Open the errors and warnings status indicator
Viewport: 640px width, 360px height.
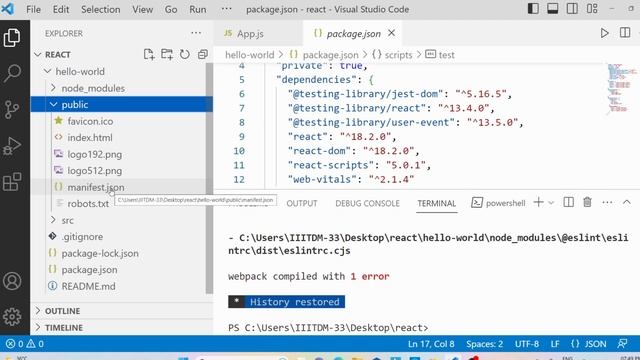click(24, 344)
